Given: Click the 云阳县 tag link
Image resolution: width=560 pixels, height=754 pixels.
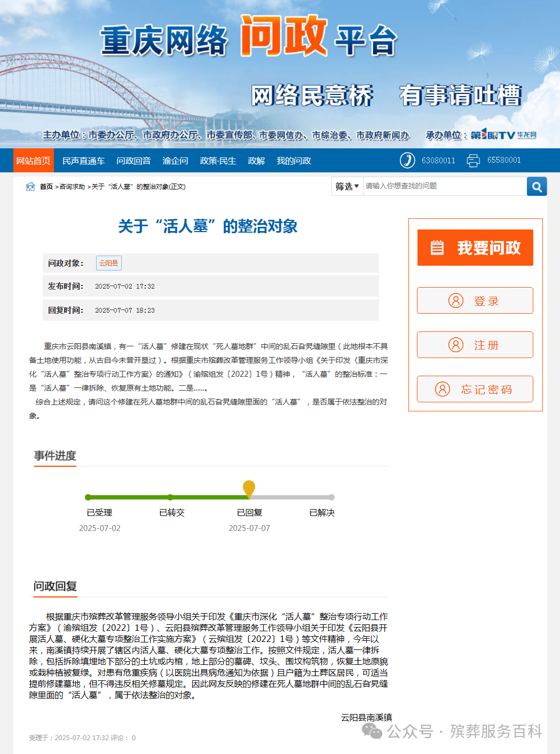Looking at the screenshot, I should click(108, 263).
